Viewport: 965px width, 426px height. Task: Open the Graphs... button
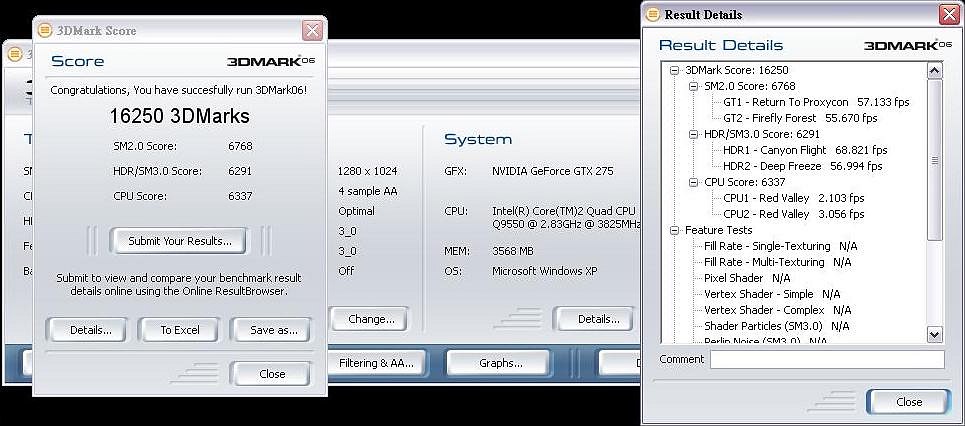[499, 363]
